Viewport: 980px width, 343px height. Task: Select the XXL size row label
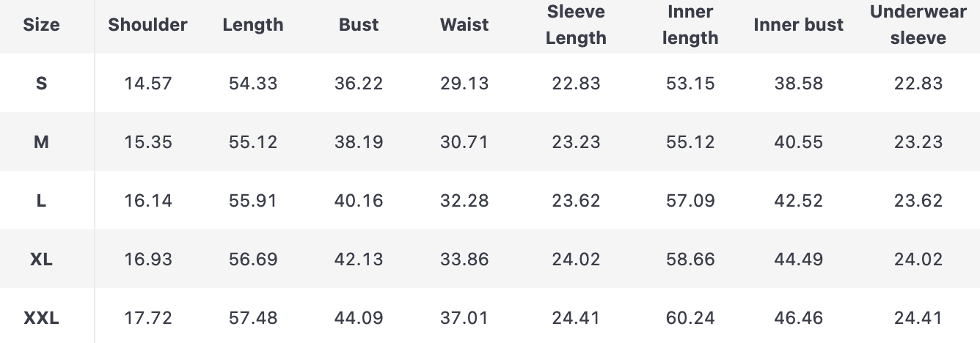(42, 318)
